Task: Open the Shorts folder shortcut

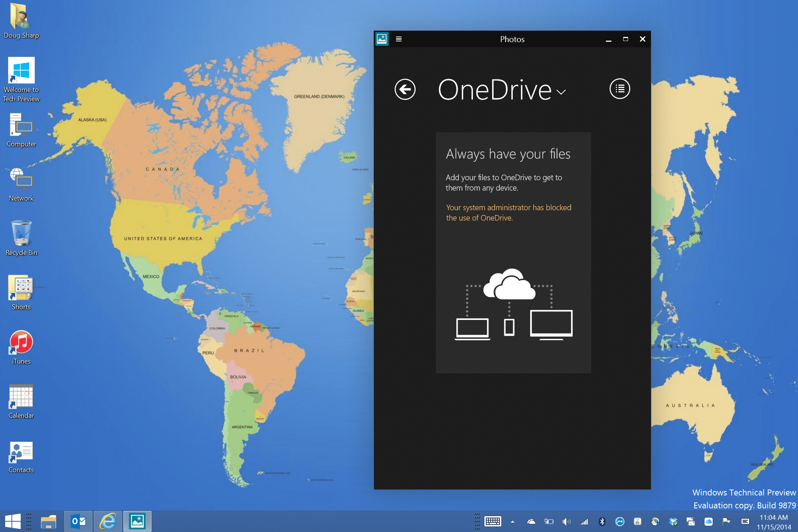Action: 21,293
